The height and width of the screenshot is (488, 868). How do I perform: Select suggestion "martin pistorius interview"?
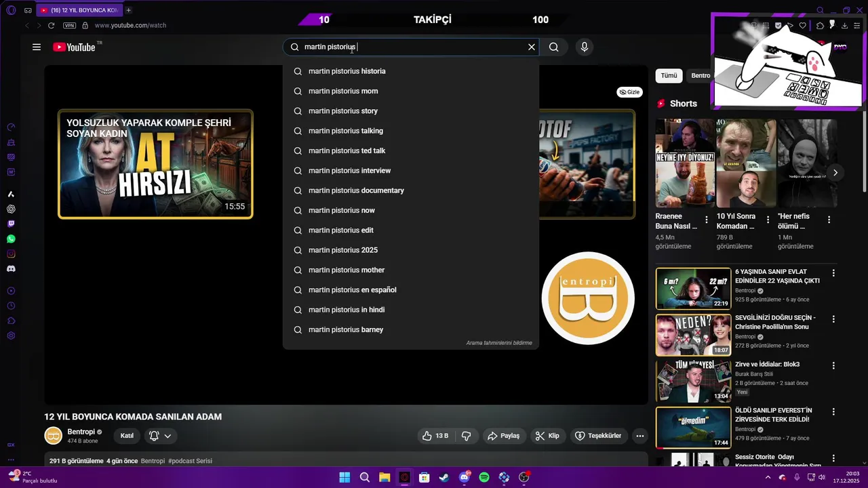(x=411, y=171)
